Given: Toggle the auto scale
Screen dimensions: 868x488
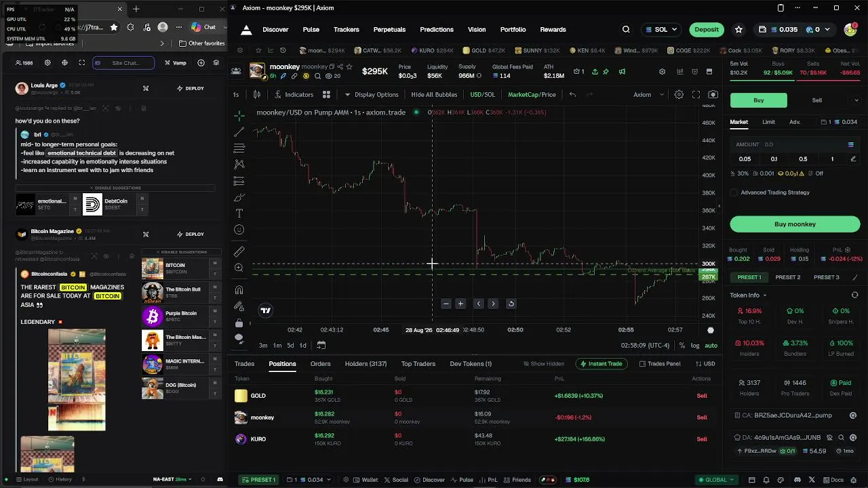Looking at the screenshot, I should pos(711,346).
